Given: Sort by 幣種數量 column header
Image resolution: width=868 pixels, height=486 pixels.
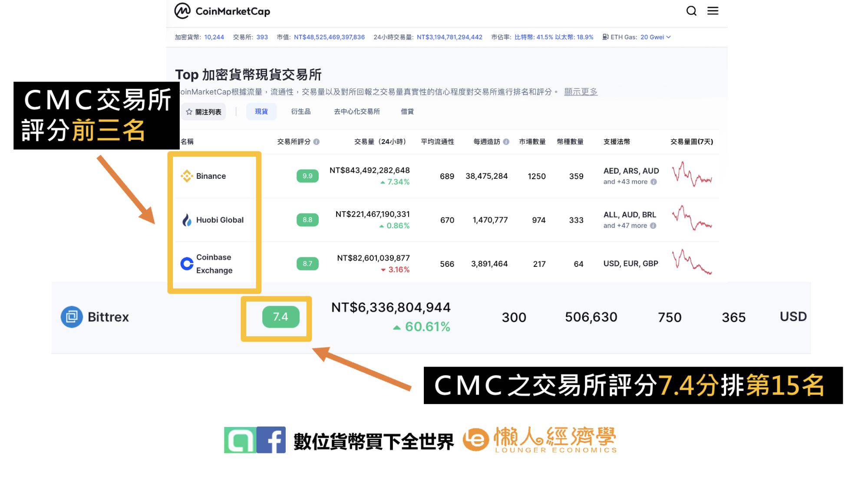Looking at the screenshot, I should click(570, 142).
